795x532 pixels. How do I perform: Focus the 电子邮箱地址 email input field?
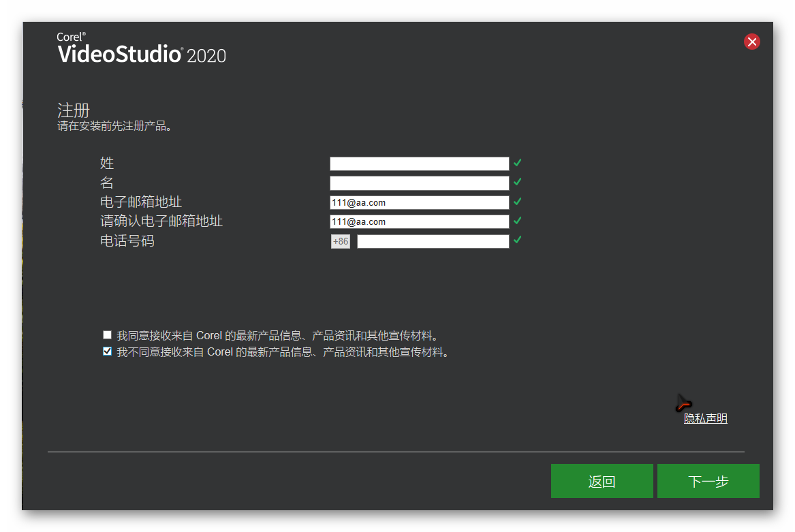[x=420, y=202]
